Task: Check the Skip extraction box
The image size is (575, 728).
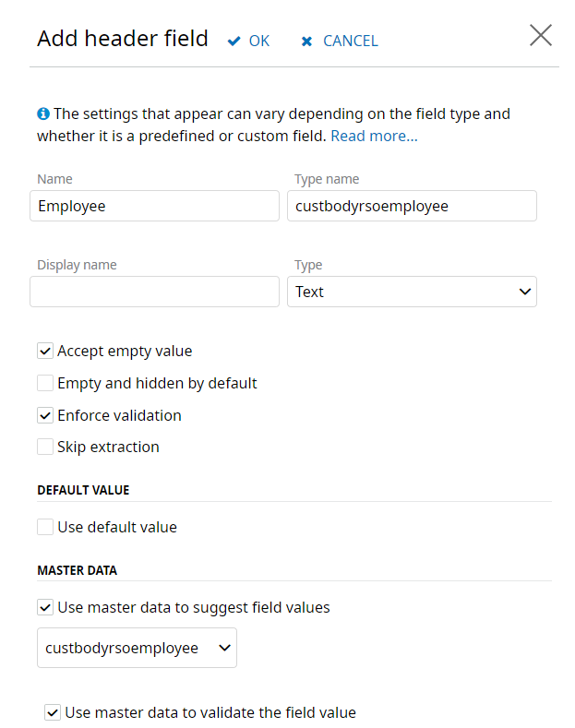Action: coord(45,447)
